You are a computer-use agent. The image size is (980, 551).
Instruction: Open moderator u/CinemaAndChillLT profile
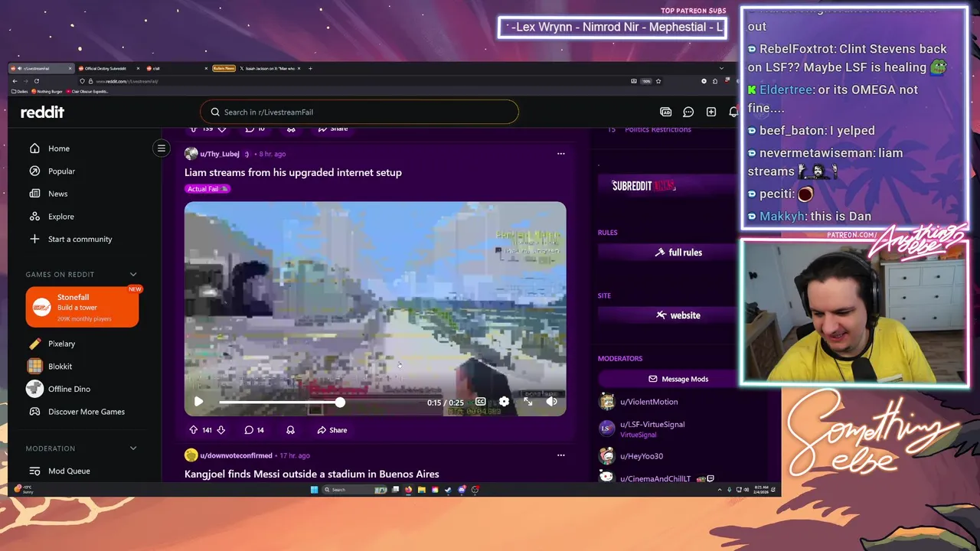[655, 479]
